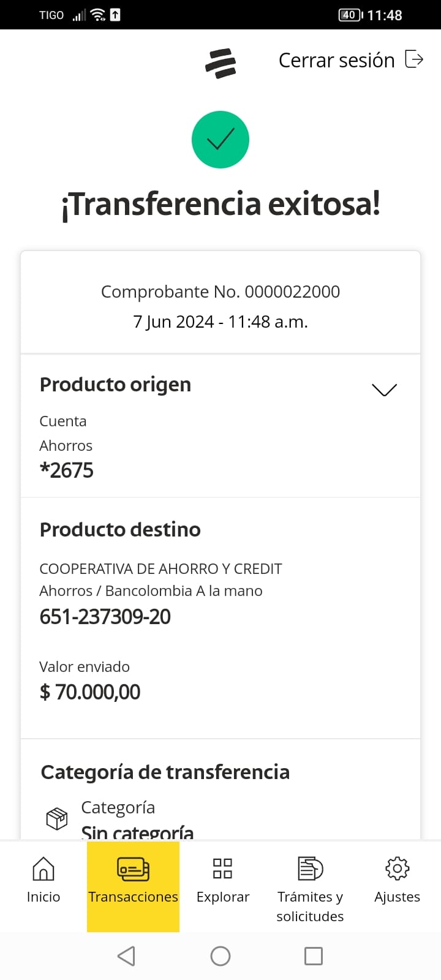This screenshot has height=980, width=441.
Task: Tap the Bancolombia logo icon
Action: [x=221, y=63]
